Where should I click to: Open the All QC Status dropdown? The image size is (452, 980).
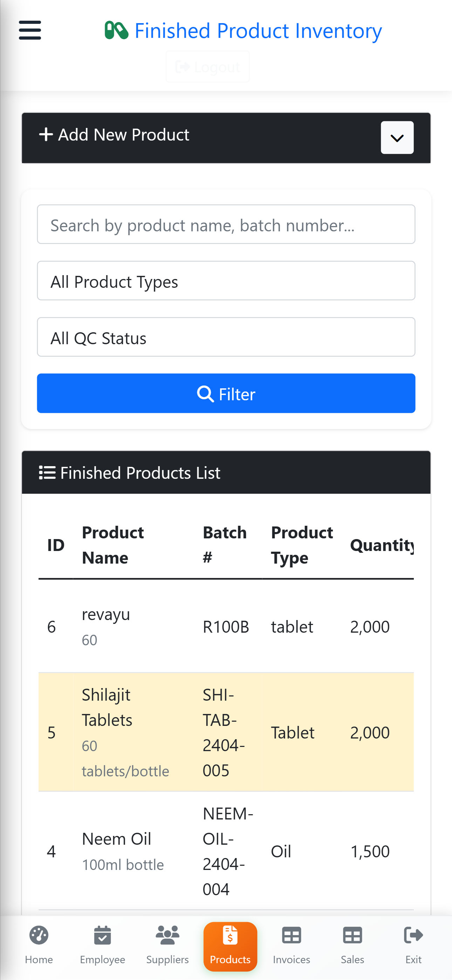pos(226,337)
